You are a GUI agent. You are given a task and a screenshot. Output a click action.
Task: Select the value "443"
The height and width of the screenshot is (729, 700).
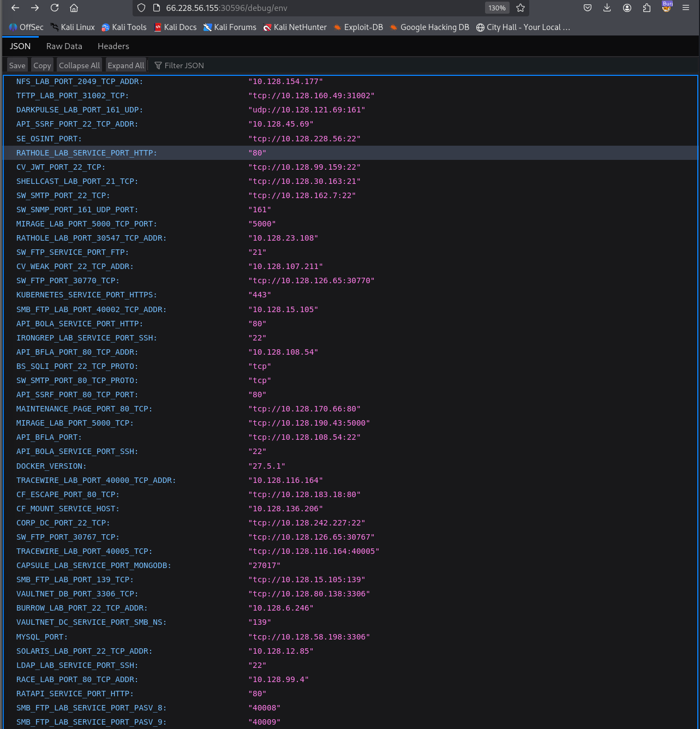(260, 295)
